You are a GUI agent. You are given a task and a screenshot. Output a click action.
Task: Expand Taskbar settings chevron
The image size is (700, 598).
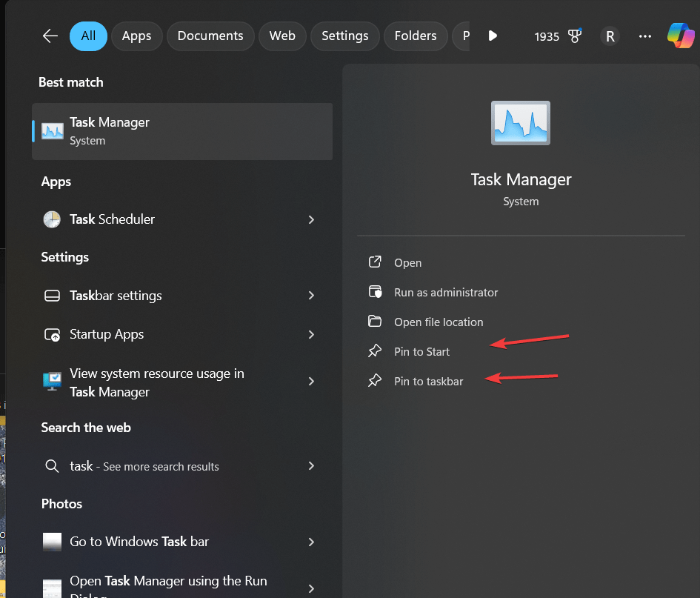[311, 296]
